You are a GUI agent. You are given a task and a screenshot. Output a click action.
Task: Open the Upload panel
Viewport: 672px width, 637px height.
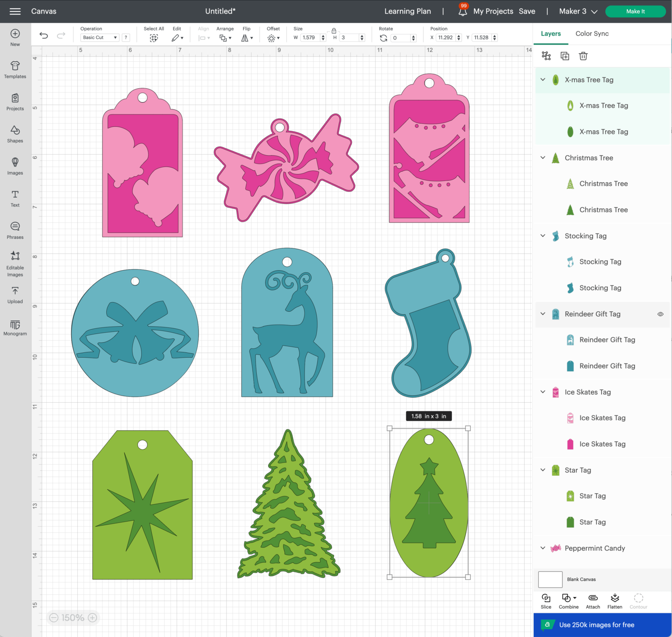tap(15, 295)
